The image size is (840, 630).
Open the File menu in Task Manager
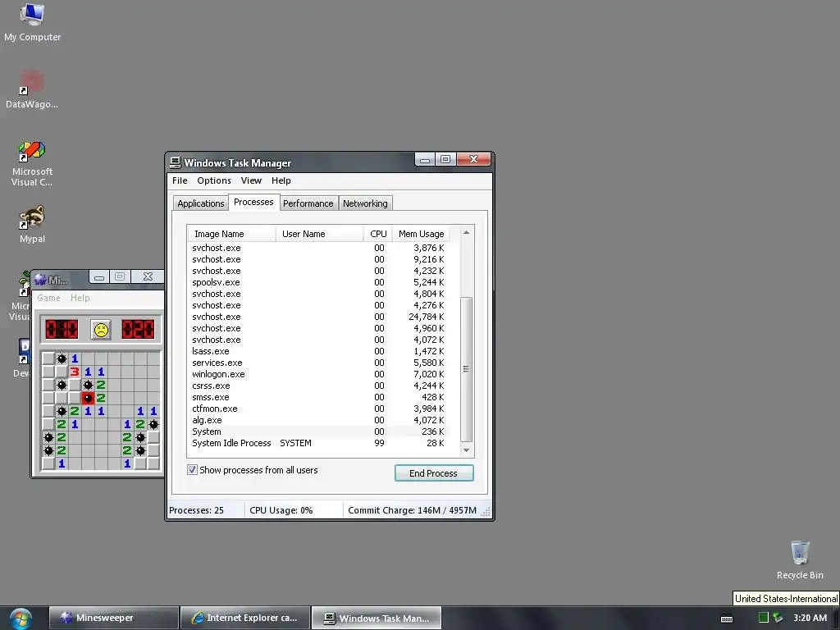[180, 180]
